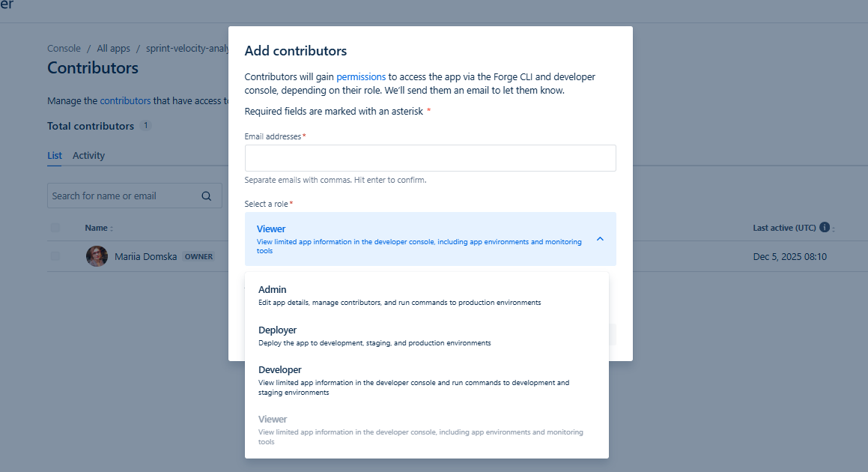The width and height of the screenshot is (868, 472).
Task: Sort by the Name column header
Action: pyautogui.click(x=99, y=228)
